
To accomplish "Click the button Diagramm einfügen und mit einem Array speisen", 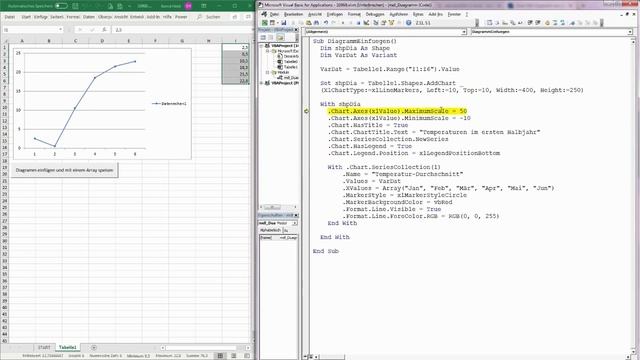I will pyautogui.click(x=64, y=170).
